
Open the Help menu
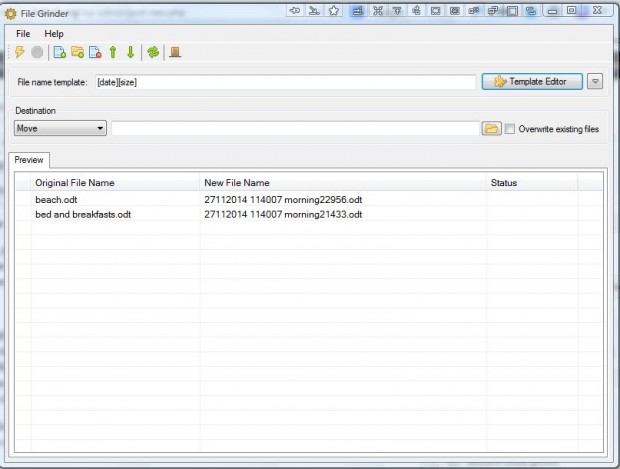click(54, 34)
